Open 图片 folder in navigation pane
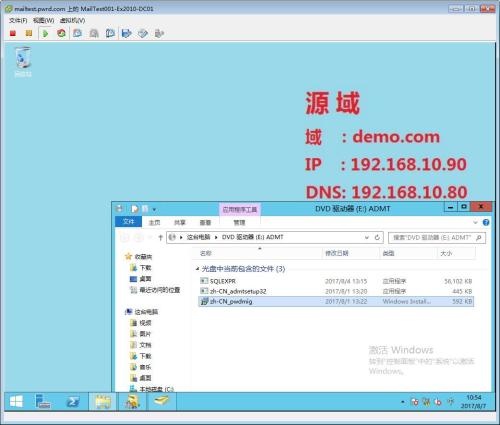Viewport: 500px width, 425px height. [145, 334]
